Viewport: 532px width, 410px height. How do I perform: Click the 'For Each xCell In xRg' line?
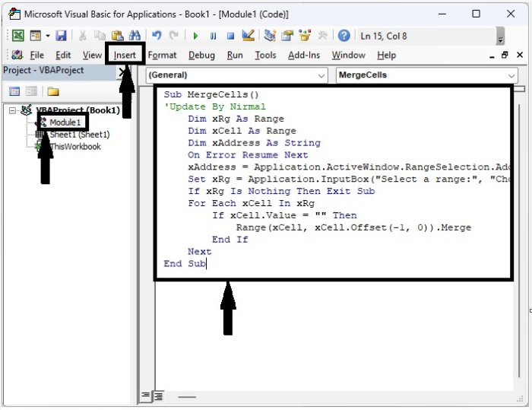point(251,203)
